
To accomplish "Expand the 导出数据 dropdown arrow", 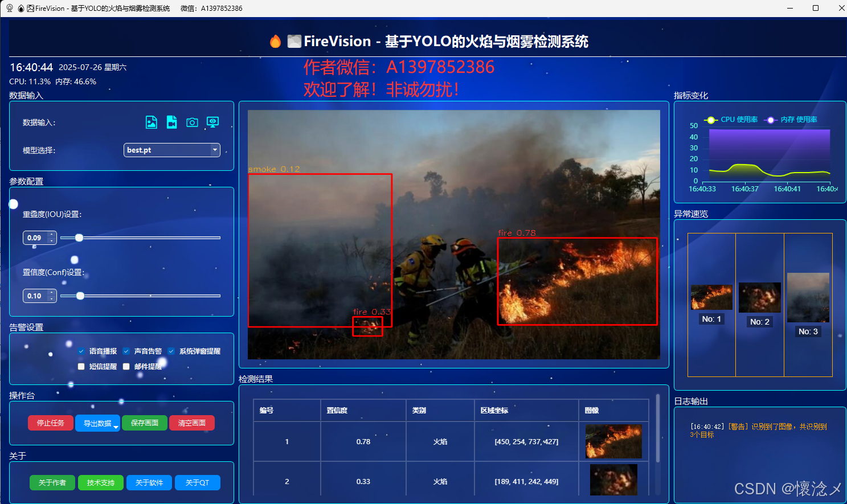I will [x=116, y=427].
